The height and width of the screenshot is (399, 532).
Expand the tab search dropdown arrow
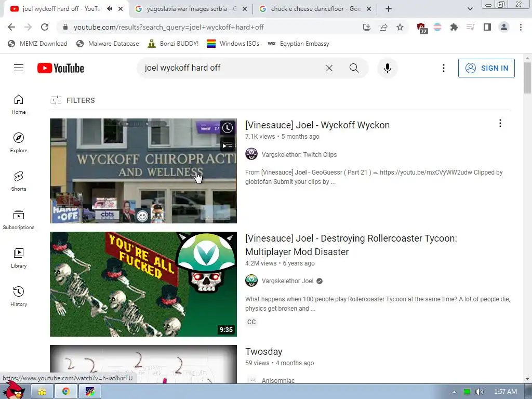(x=470, y=9)
